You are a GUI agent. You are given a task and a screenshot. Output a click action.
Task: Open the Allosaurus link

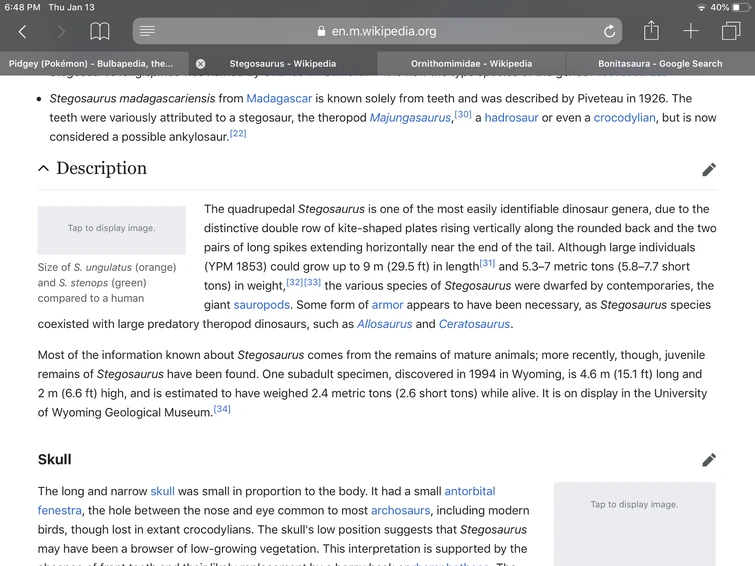coord(384,324)
